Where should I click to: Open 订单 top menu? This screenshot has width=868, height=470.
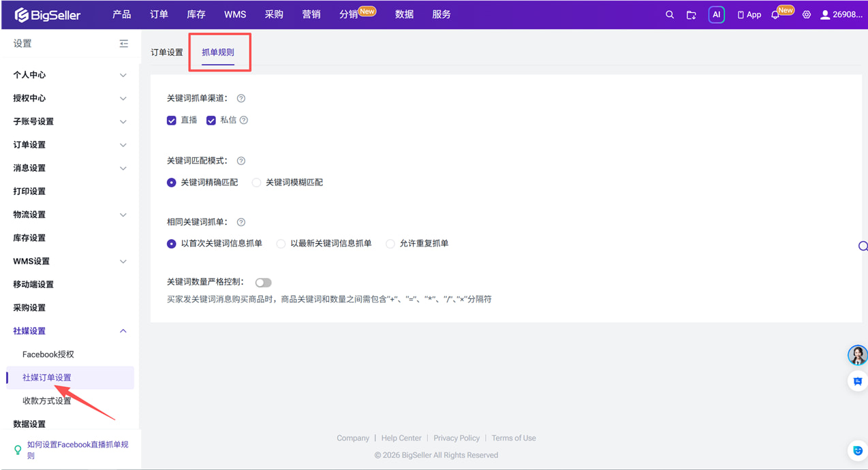(159, 14)
